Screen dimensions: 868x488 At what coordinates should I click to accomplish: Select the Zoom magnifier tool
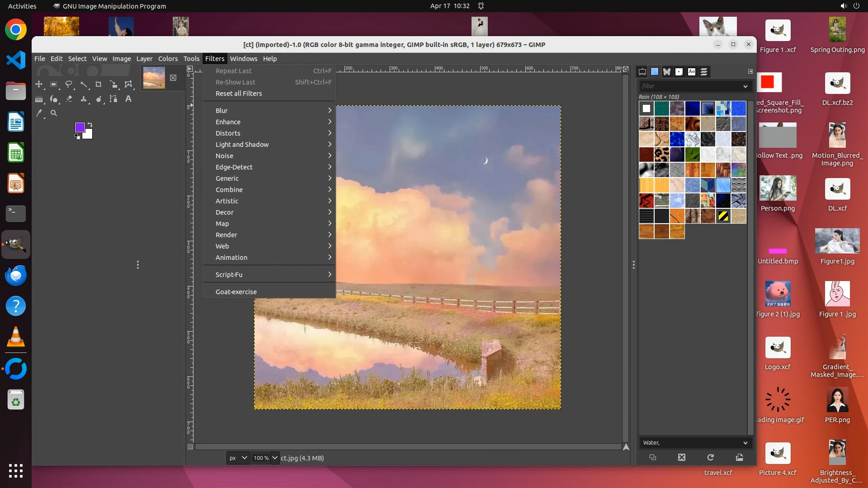(x=54, y=113)
